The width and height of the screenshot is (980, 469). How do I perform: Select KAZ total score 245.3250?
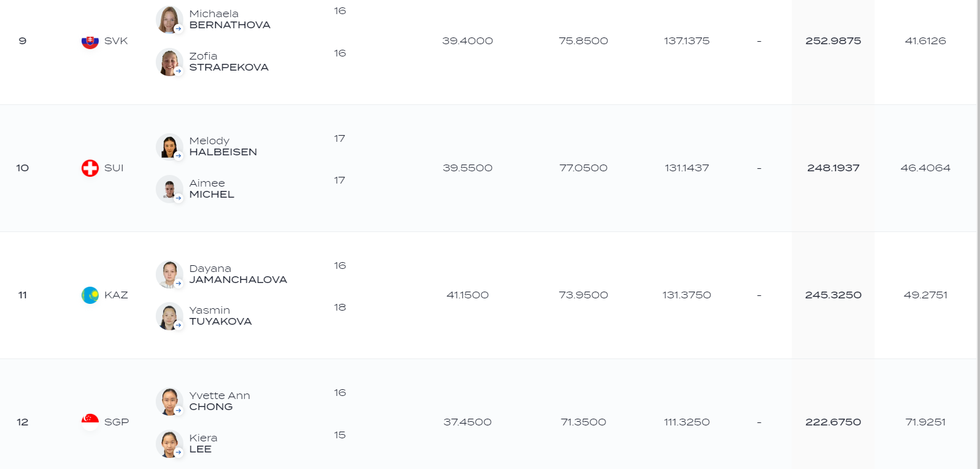833,295
